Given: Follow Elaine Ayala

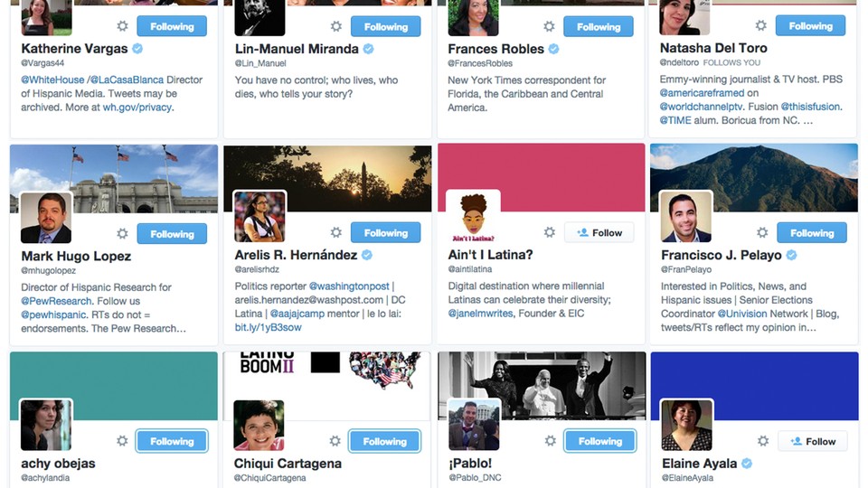Looking at the screenshot, I should pos(813,442).
